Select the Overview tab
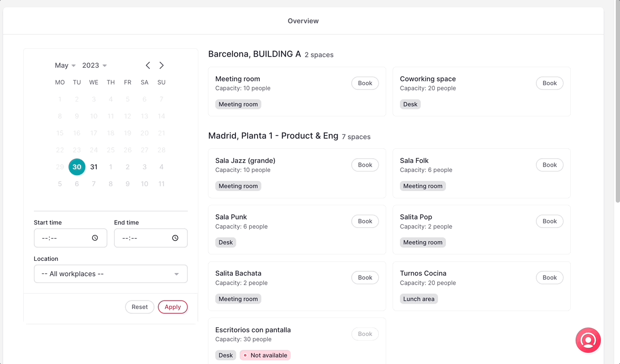 click(303, 21)
